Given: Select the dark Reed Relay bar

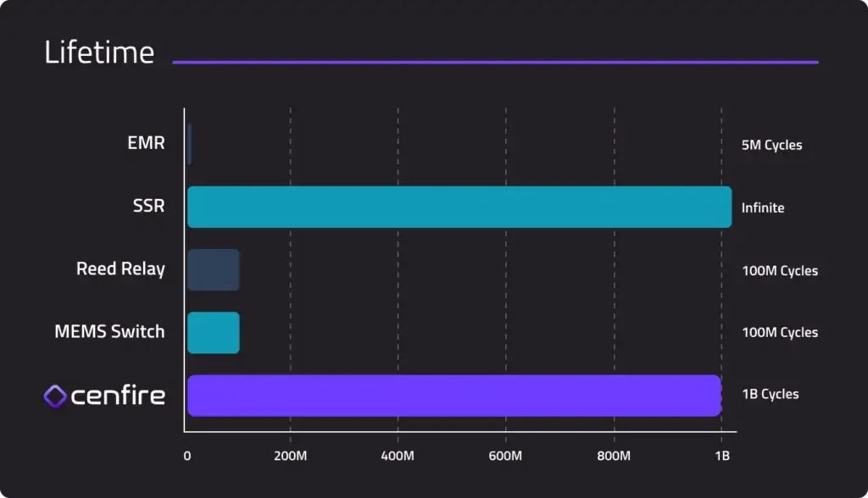Looking at the screenshot, I should (212, 269).
